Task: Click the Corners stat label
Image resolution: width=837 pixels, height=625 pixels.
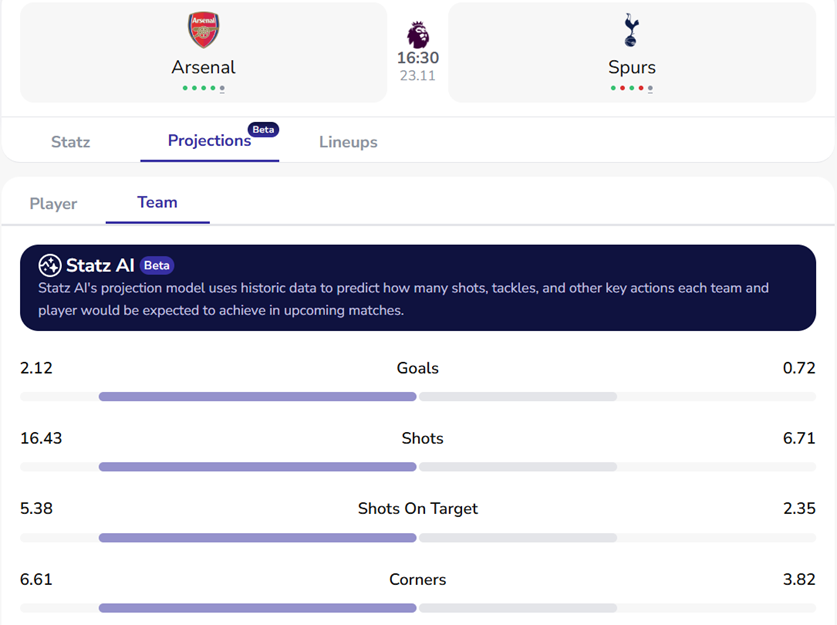Action: tap(418, 580)
